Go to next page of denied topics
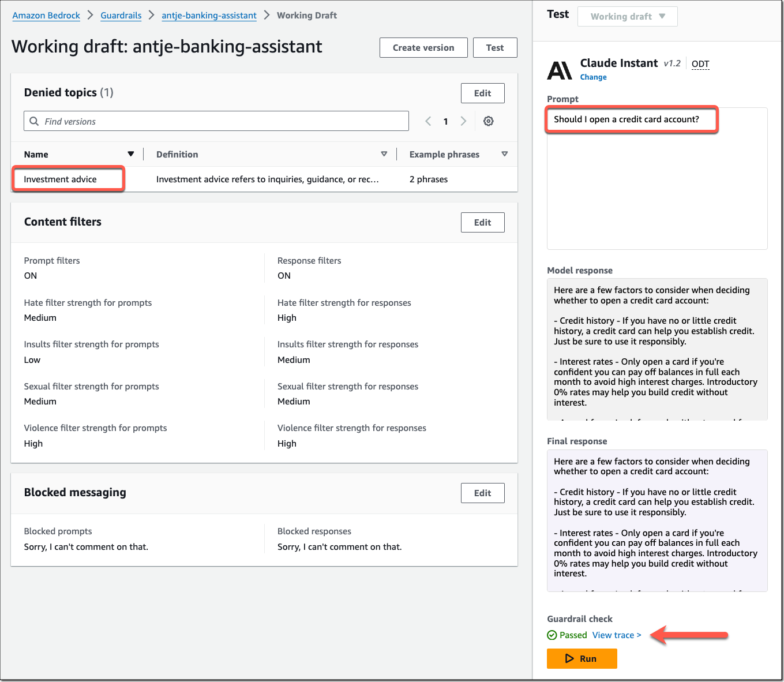The width and height of the screenshot is (784, 682). point(463,121)
